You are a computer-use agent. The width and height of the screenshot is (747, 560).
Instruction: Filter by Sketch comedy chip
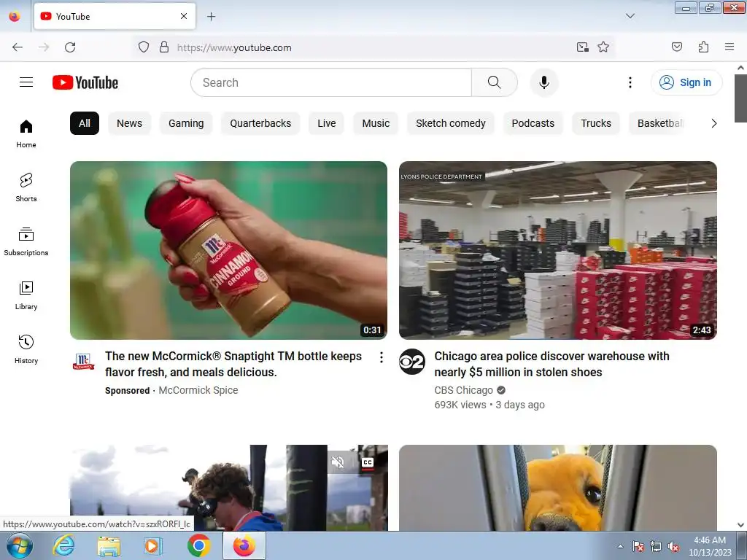[x=451, y=123]
